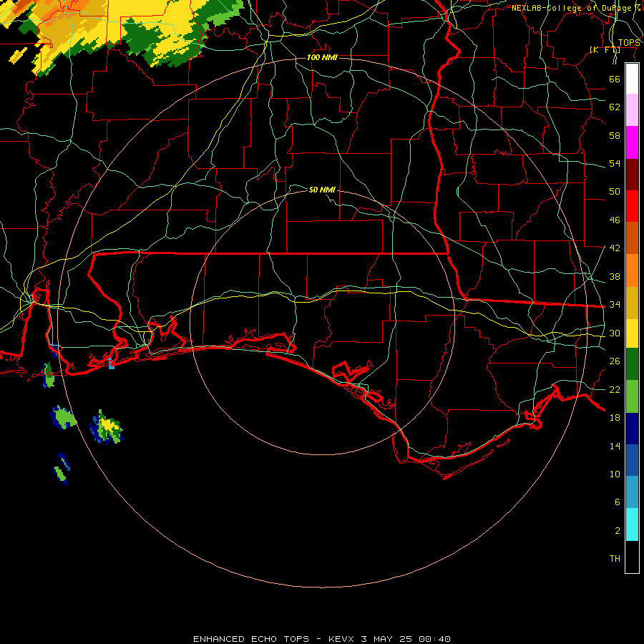Click the yellow swatch between 34 and 30
Image resolution: width=644 pixels, height=644 pixels.
pos(632,333)
